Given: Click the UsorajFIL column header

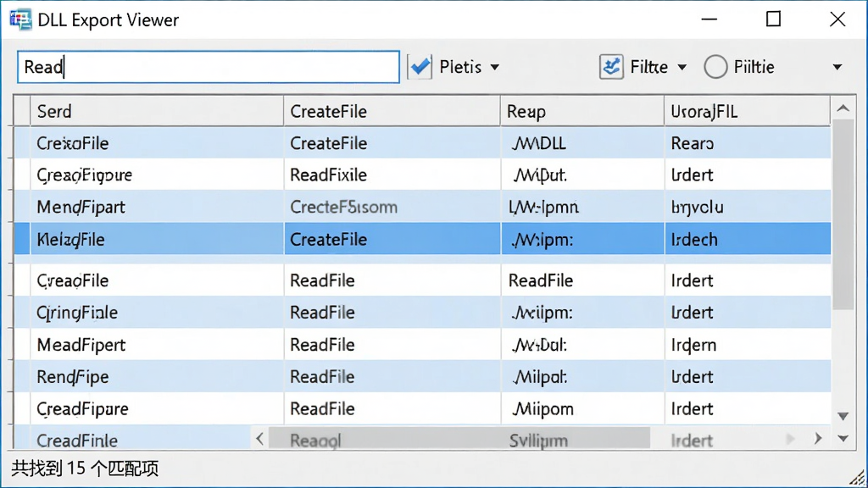Looking at the screenshot, I should pos(748,111).
